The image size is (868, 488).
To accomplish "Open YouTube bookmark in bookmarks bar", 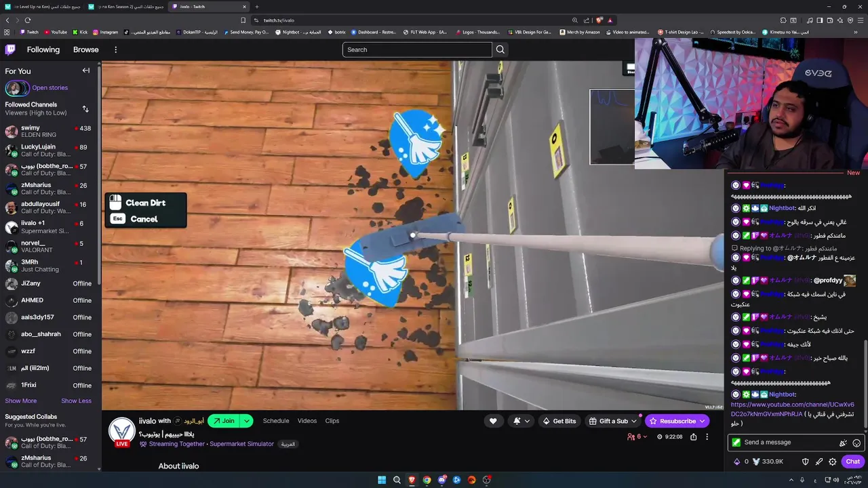I will pos(56,32).
